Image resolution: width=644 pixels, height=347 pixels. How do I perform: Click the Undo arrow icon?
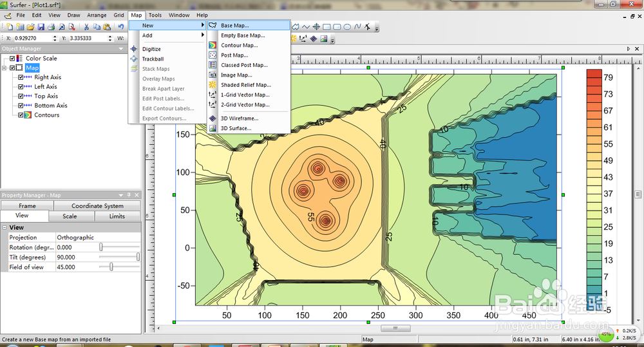tap(120, 27)
